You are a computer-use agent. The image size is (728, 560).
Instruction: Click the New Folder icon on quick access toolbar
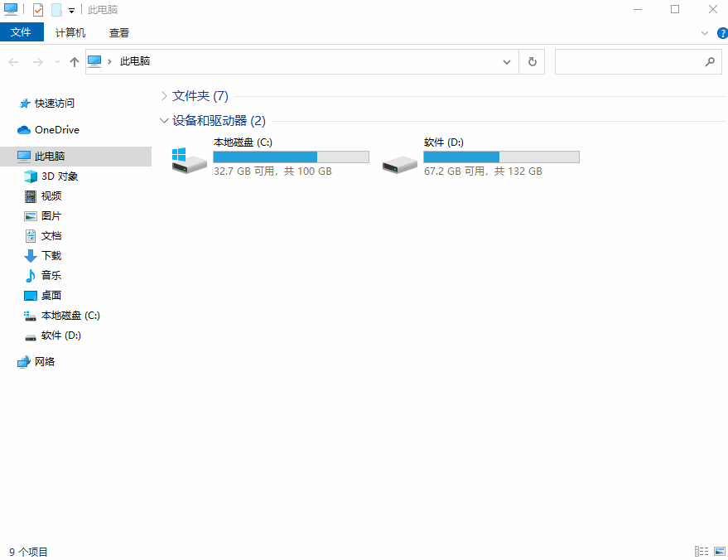[55, 9]
